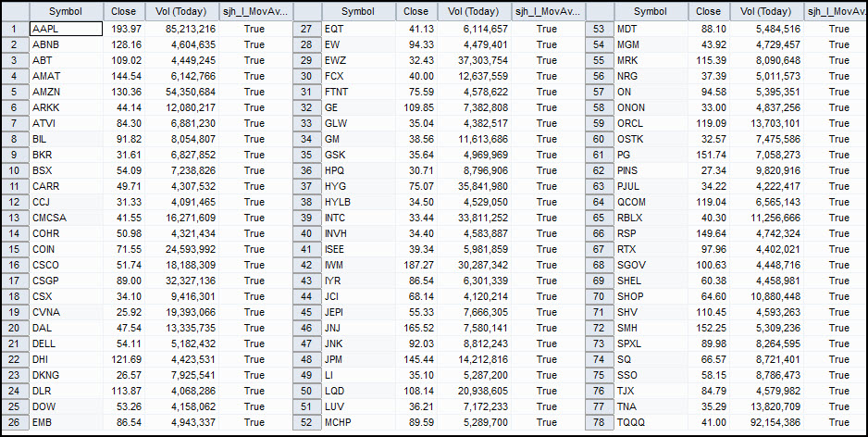Click the IWM symbol cell

(x=358, y=266)
